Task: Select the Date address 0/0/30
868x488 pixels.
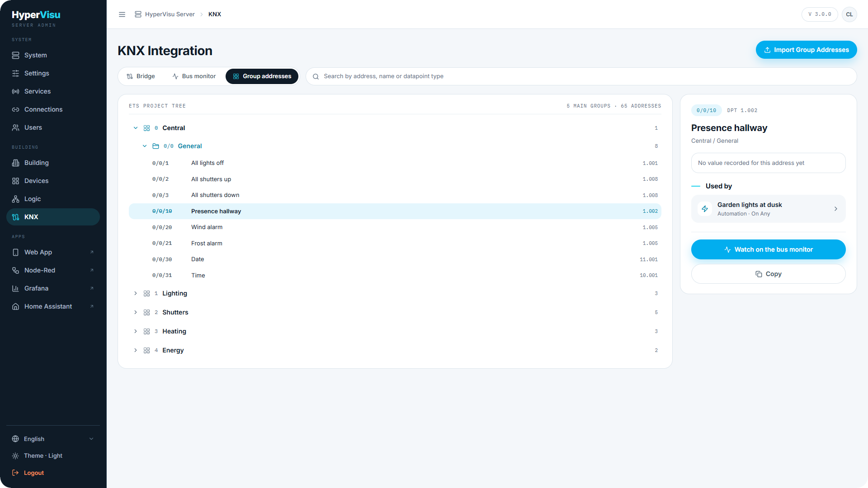Action: 395,259
